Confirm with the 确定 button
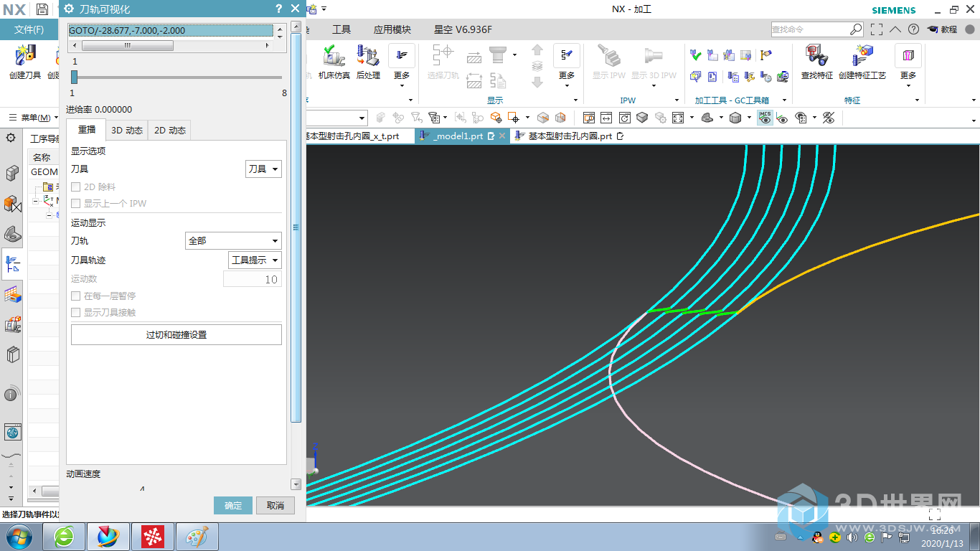980x551 pixels. [x=233, y=505]
